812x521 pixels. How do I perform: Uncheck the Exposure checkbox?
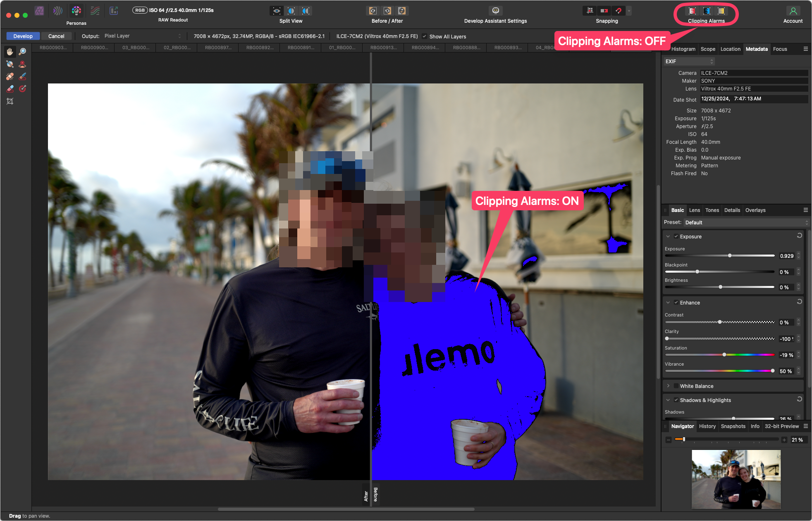(676, 237)
